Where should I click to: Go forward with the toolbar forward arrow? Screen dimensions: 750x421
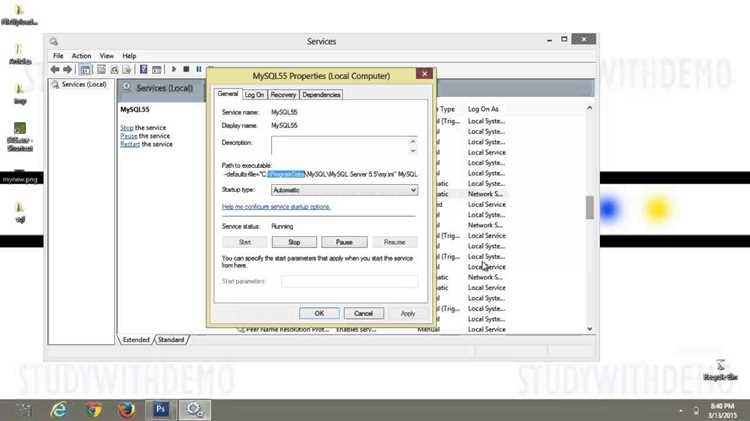point(67,69)
